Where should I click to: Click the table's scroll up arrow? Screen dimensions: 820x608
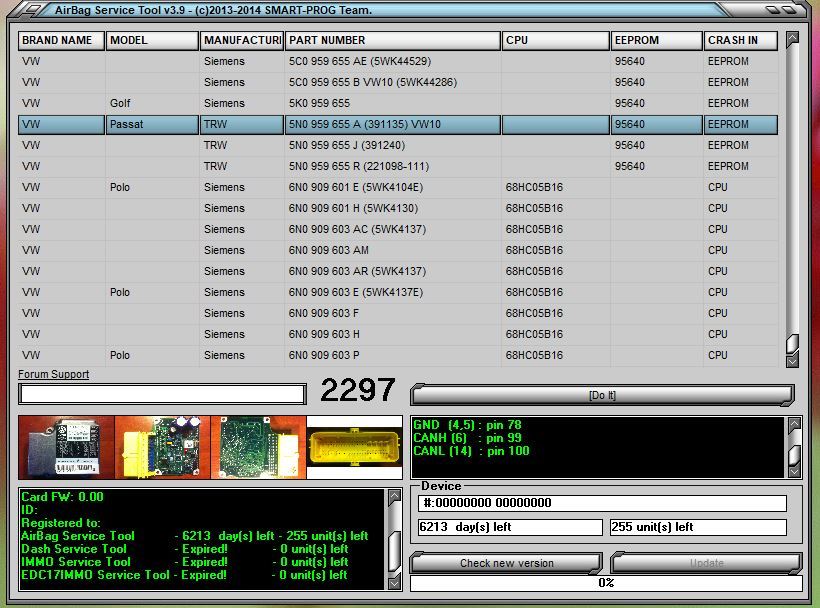tap(793, 38)
